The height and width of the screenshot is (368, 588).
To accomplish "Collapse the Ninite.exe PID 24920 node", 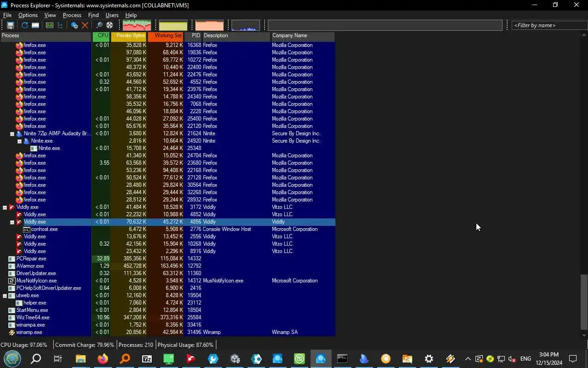I will (x=19, y=141).
